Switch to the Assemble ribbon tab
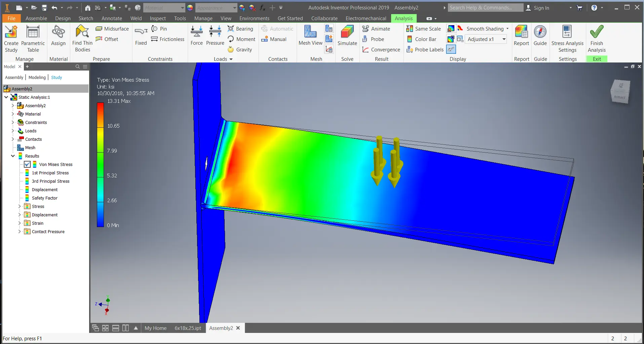 (36, 18)
